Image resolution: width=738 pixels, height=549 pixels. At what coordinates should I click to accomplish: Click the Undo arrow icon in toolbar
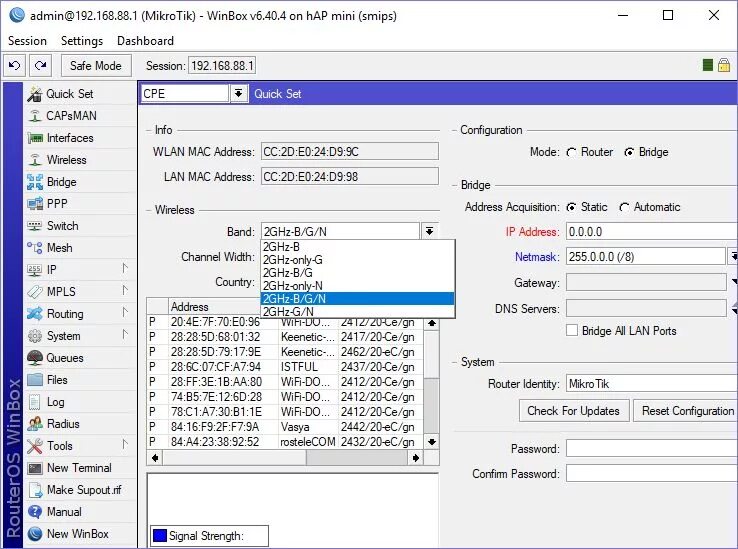pos(15,65)
